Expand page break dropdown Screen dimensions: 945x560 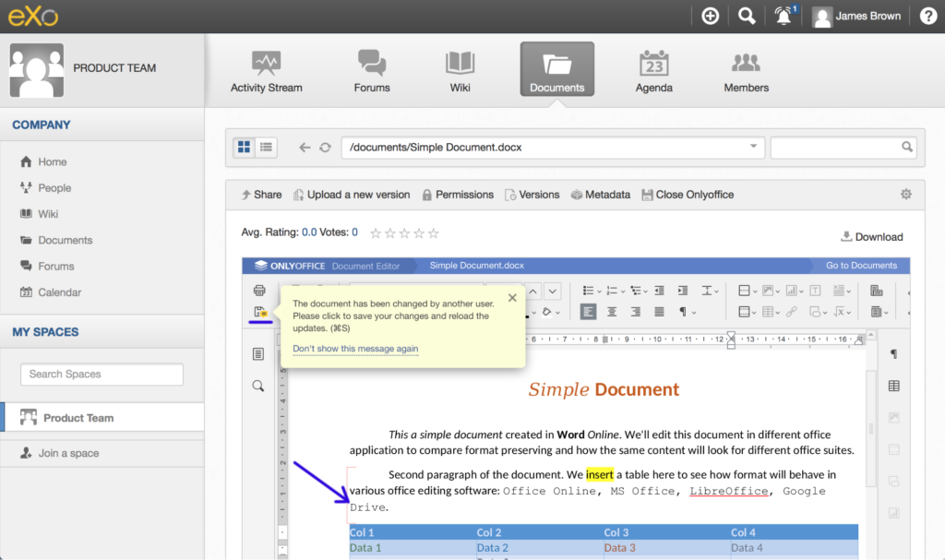coord(755,292)
